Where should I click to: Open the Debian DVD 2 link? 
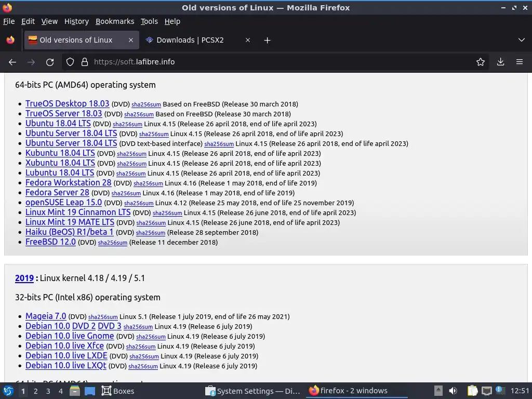(84, 326)
